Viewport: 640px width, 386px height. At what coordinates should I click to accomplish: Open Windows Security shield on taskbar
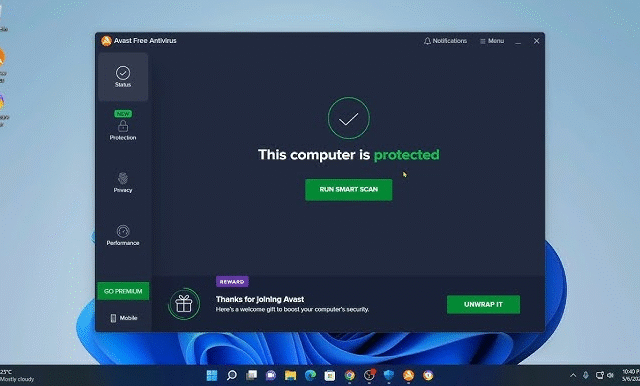(389, 375)
